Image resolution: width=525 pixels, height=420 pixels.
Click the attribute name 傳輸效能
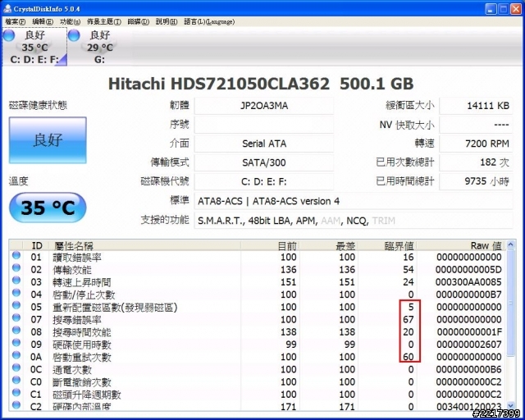[72, 270]
